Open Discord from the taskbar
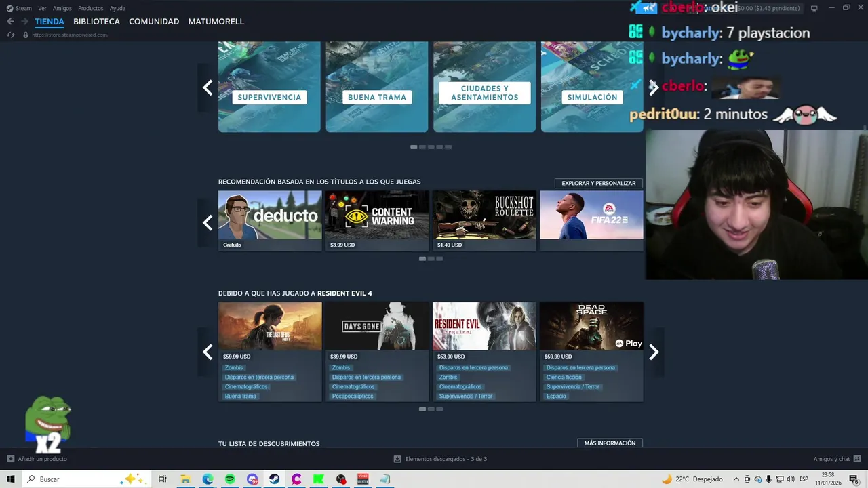 point(252,479)
